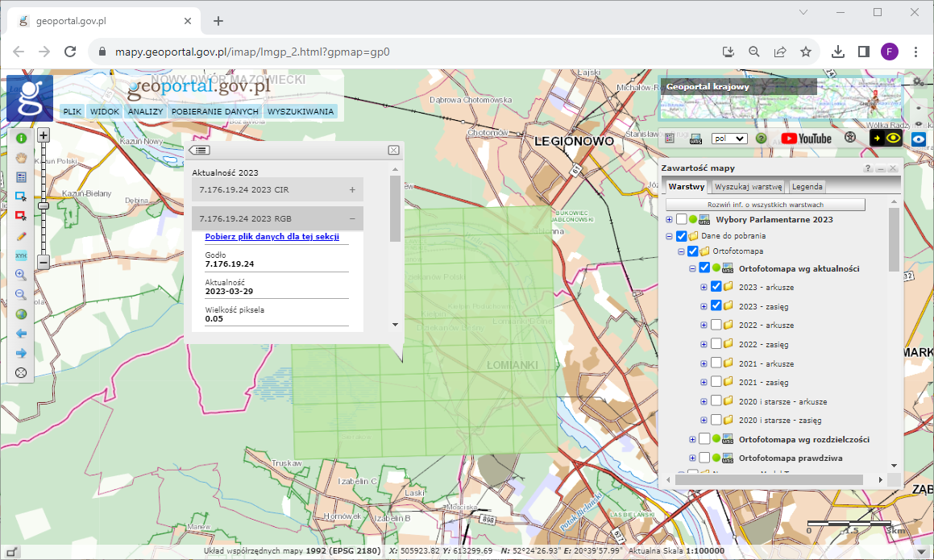
Task: Open the language dropdown showing pol
Action: point(729,139)
